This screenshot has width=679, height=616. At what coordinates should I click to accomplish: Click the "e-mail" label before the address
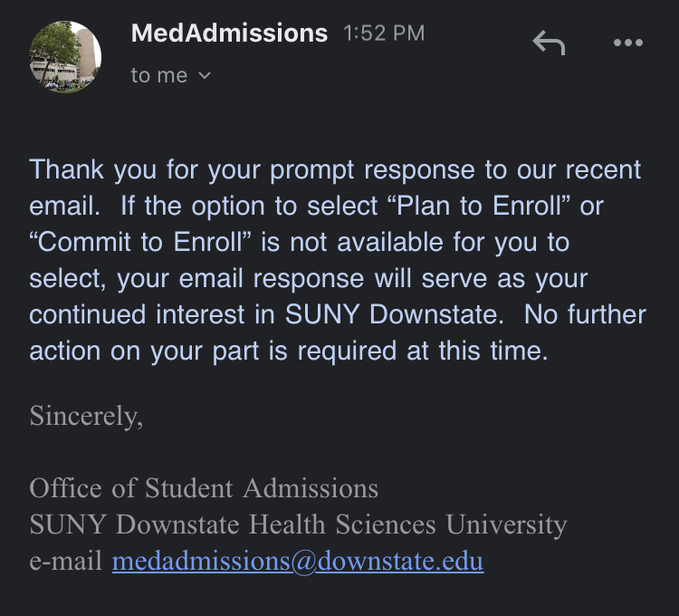click(66, 561)
